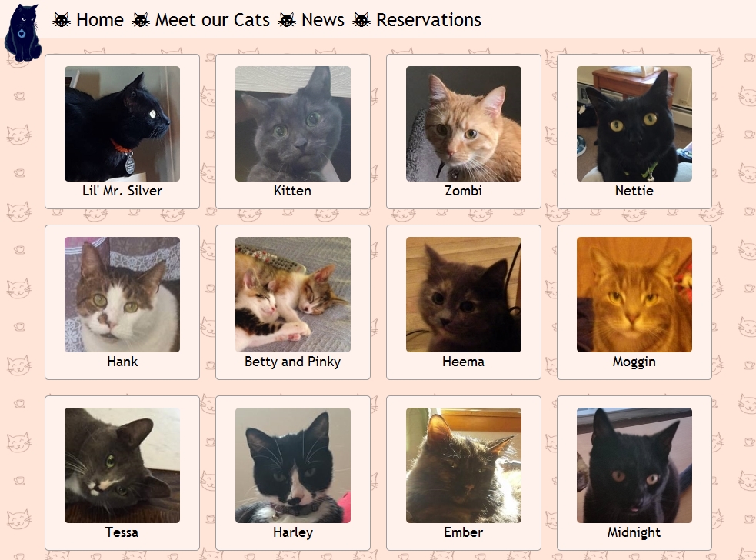Click the Midnight name label
756x560 pixels.
pyautogui.click(x=634, y=532)
